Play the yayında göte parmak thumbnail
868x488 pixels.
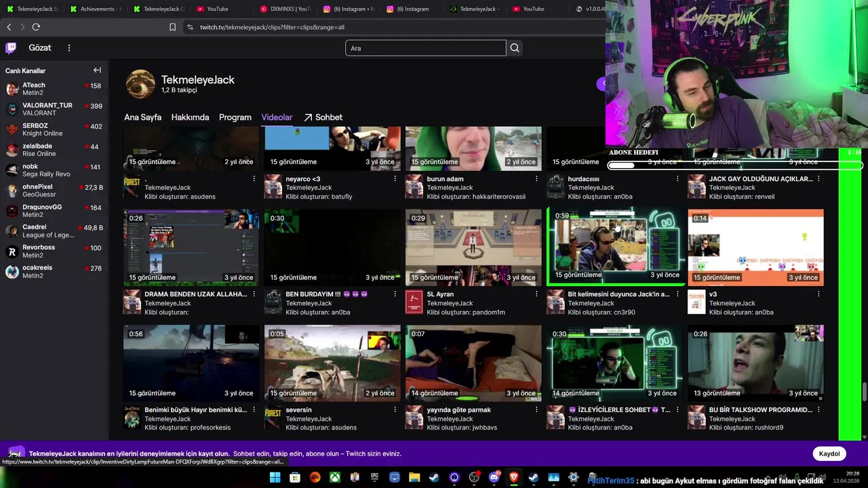[x=473, y=363]
